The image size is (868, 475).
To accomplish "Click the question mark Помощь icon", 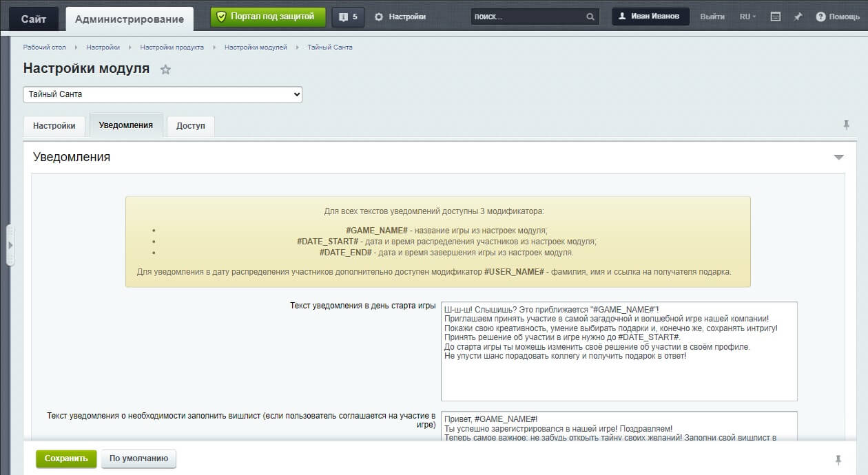I will coord(820,17).
